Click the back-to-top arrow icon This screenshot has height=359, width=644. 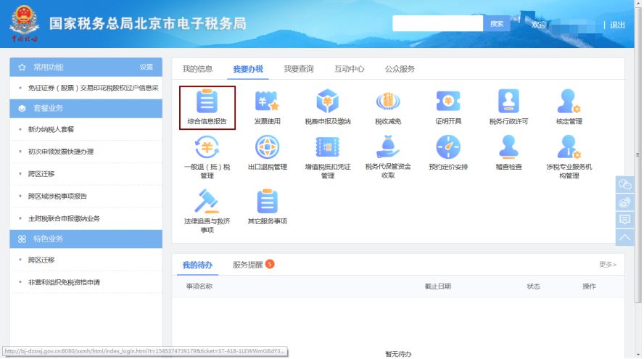pyautogui.click(x=624, y=237)
